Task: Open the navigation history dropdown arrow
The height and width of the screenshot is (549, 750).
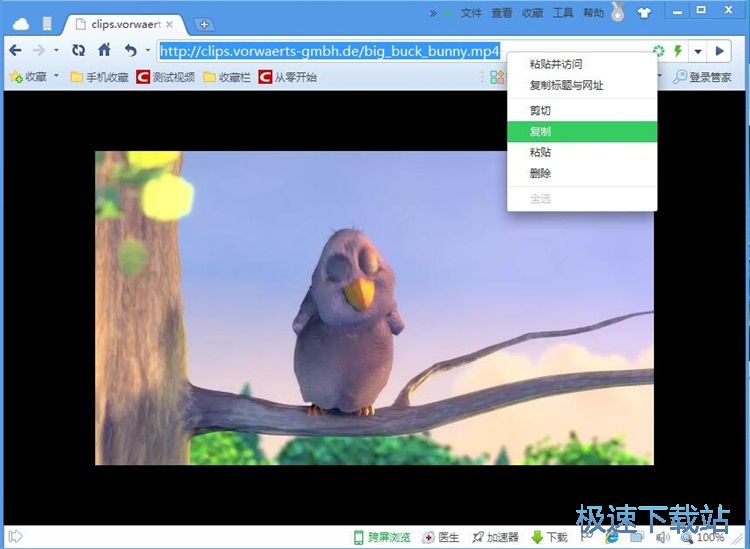Action: [56, 50]
